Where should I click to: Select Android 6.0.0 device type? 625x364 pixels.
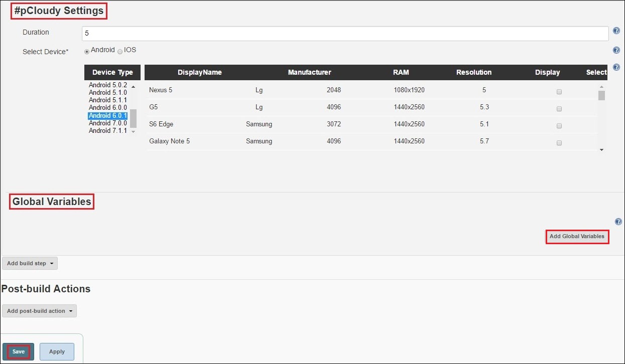pos(108,108)
